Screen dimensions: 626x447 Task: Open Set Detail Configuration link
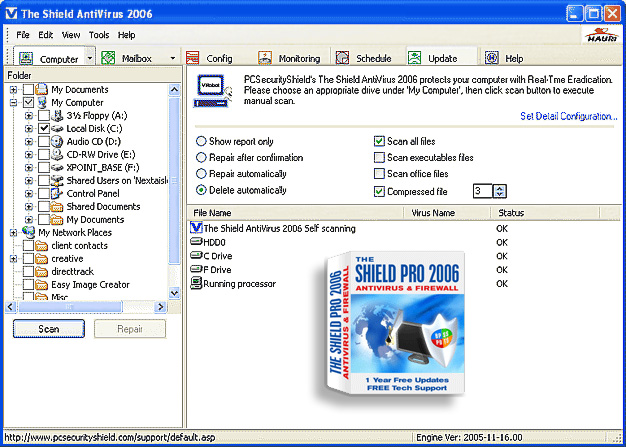pyautogui.click(x=569, y=116)
